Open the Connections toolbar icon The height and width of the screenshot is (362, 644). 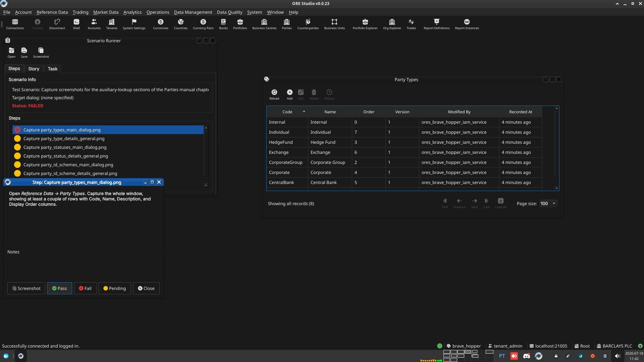[15, 24]
